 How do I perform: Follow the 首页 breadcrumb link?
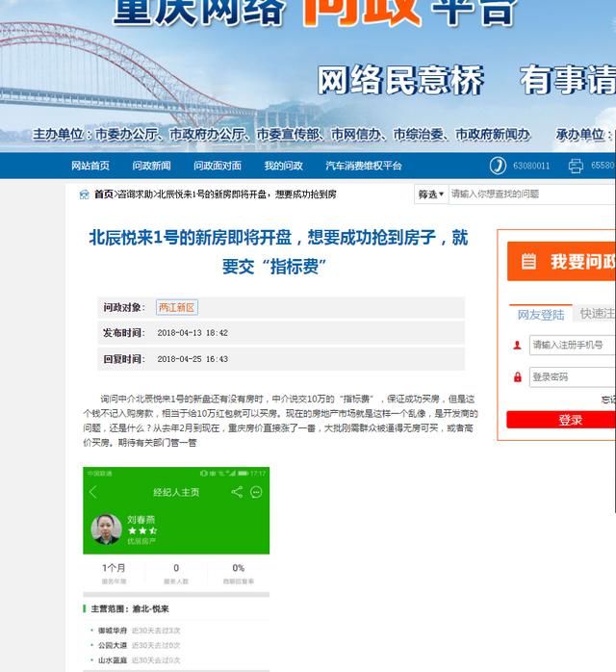click(104, 194)
